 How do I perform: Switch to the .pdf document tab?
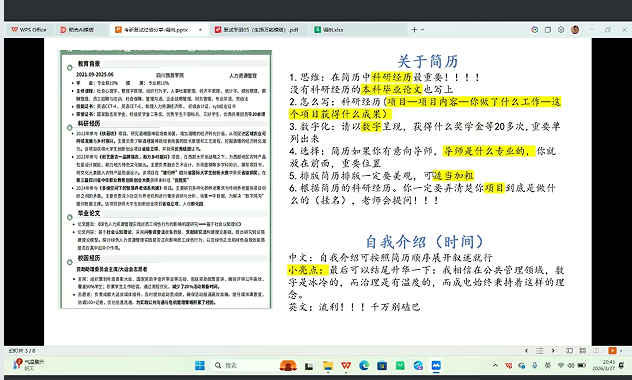256,30
